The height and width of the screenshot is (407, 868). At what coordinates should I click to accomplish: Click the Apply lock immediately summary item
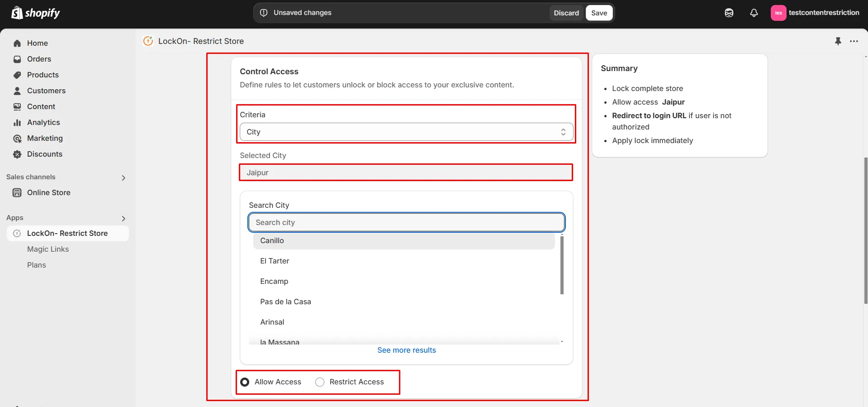(x=652, y=140)
